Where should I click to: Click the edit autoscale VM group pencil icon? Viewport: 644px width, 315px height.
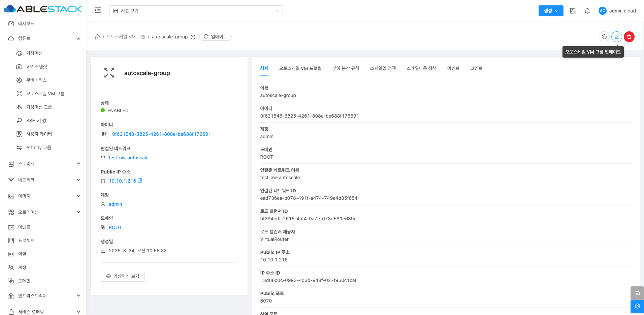616,37
